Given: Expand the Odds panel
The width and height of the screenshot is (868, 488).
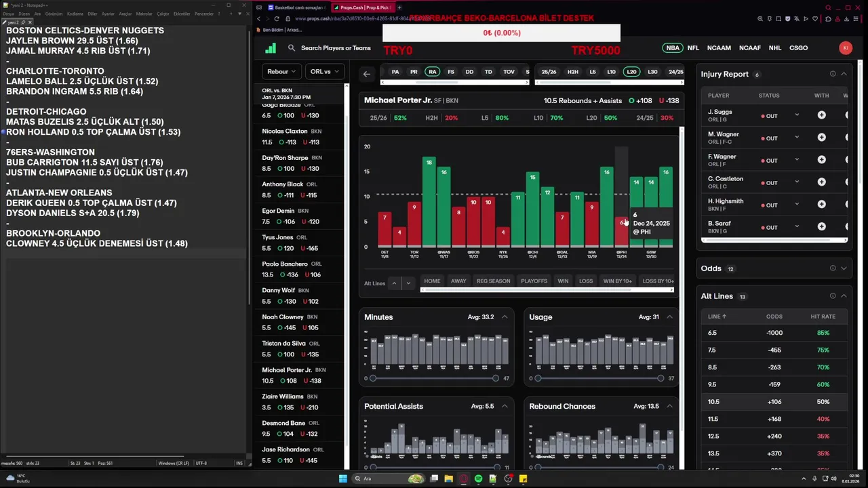Looking at the screenshot, I should point(844,268).
